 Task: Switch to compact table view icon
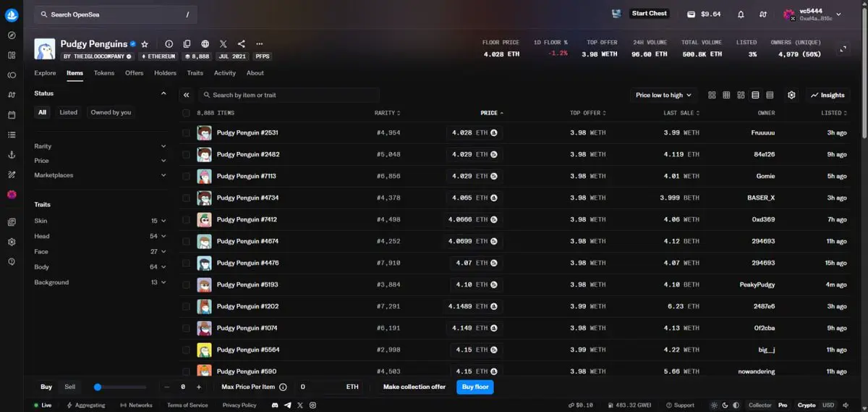770,95
